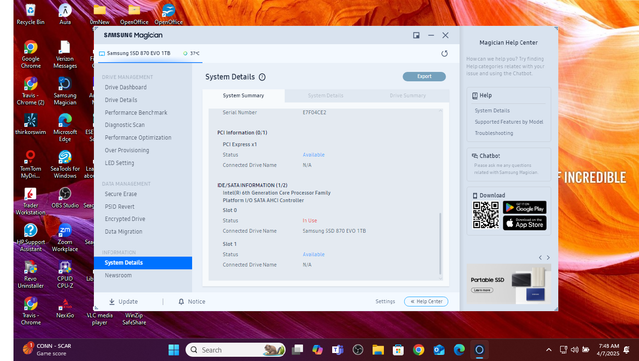The height and width of the screenshot is (361, 639).
Task: Open Google Chrome desktop shortcut
Action: click(x=31, y=54)
